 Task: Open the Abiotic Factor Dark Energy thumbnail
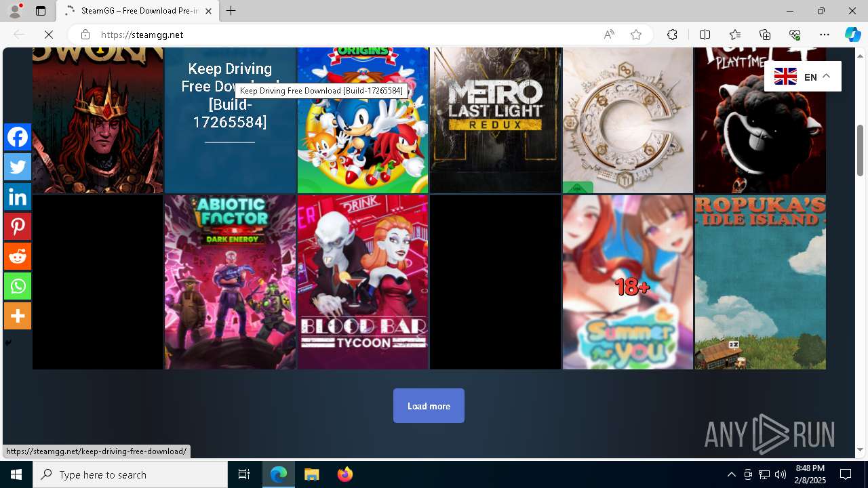click(x=230, y=282)
